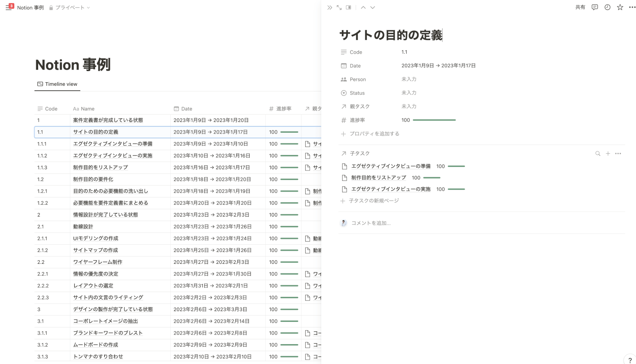Click プロパティを追加する to add property

coord(370,134)
